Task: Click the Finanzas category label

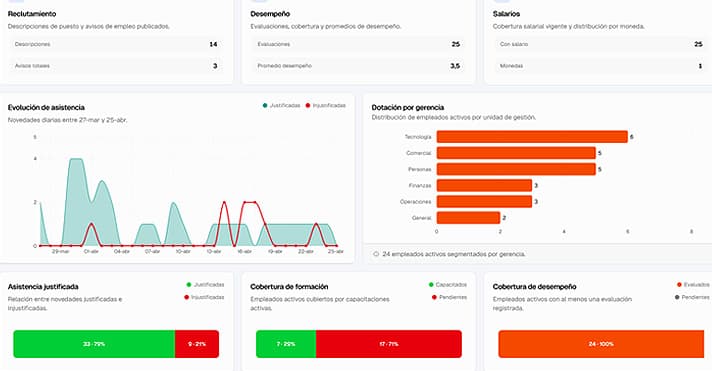Action: [x=420, y=185]
